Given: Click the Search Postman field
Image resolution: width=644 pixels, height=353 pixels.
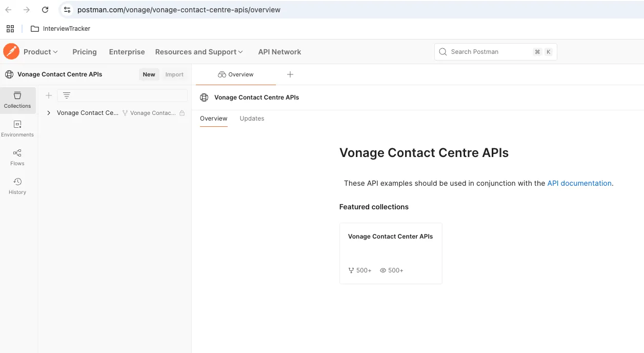Looking at the screenshot, I should [490, 52].
